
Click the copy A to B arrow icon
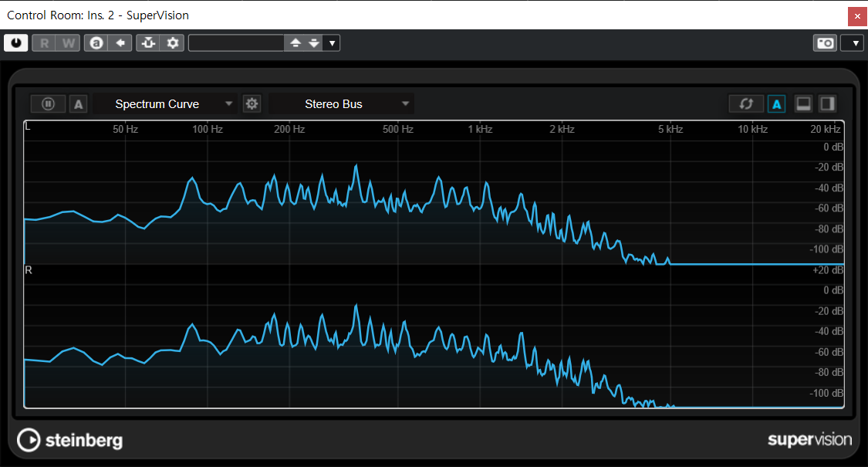tap(120, 43)
